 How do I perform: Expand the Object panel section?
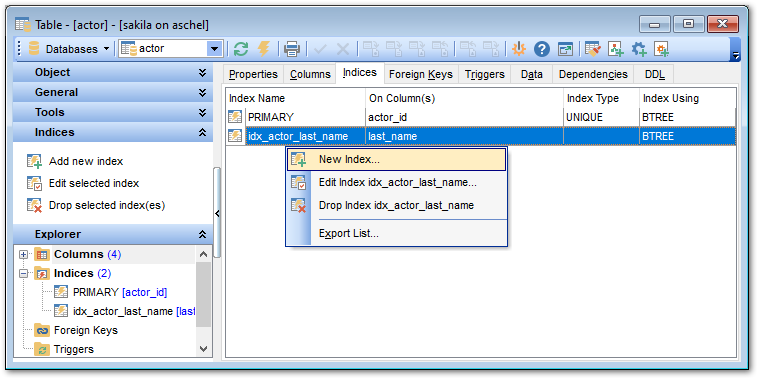pyautogui.click(x=113, y=73)
